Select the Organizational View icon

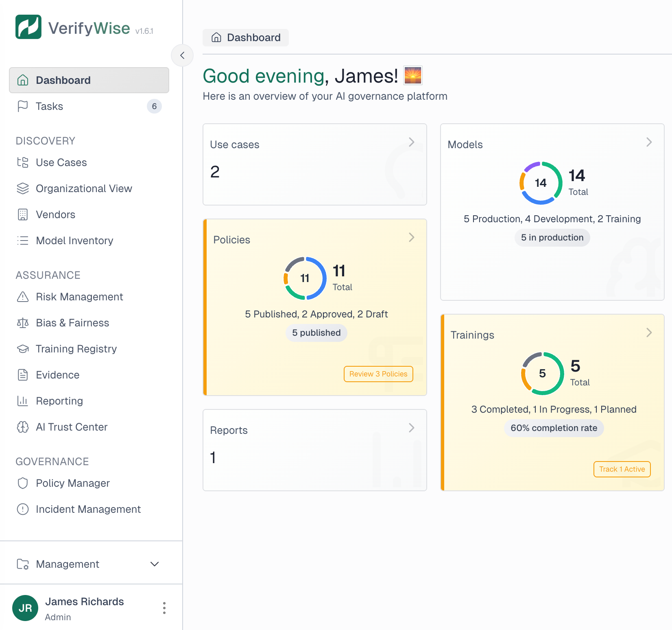coord(23,188)
